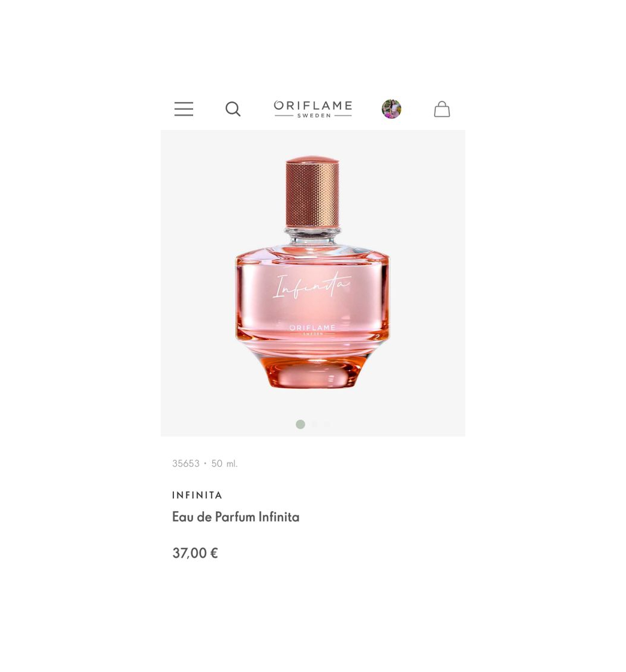Switch to the second carousel dot

click(x=314, y=424)
